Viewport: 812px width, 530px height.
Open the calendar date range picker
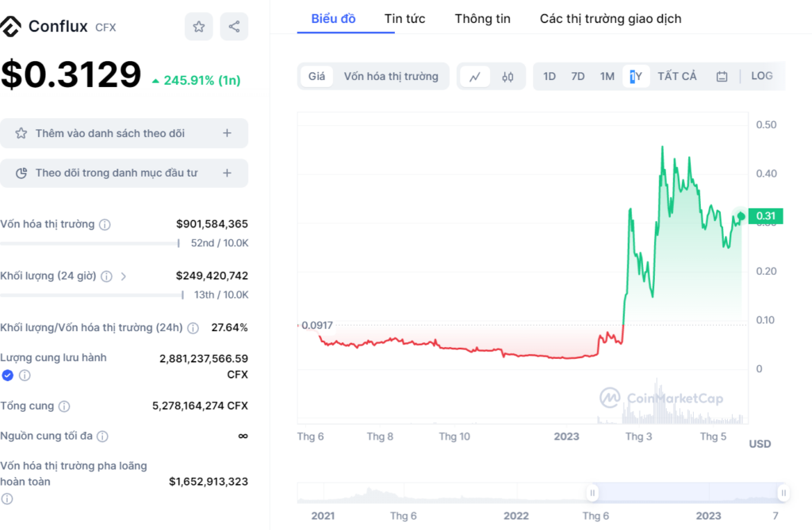(x=722, y=77)
